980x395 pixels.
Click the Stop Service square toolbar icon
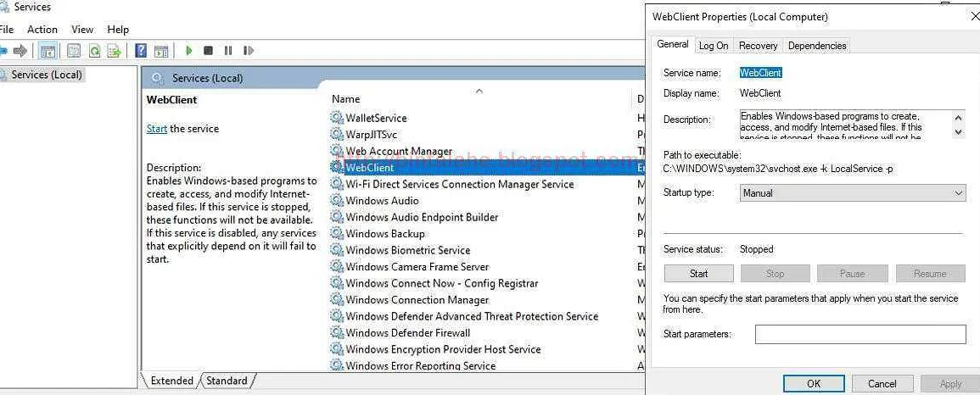point(208,51)
